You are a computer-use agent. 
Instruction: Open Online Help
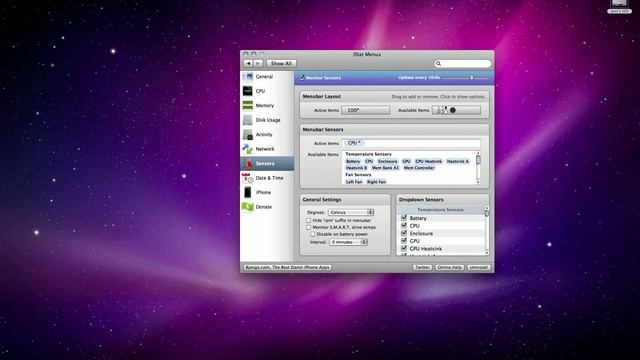(449, 267)
